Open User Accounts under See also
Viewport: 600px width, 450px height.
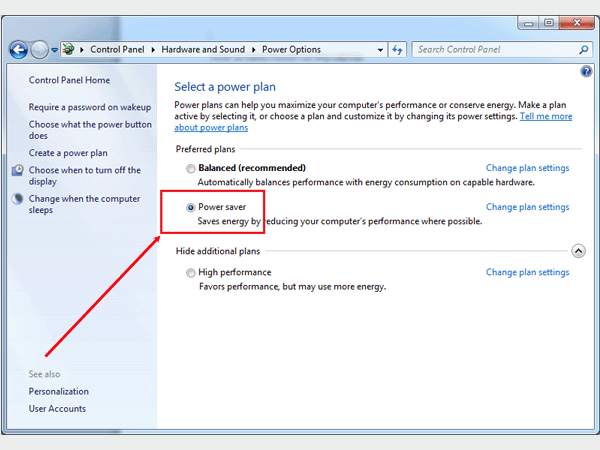click(57, 409)
